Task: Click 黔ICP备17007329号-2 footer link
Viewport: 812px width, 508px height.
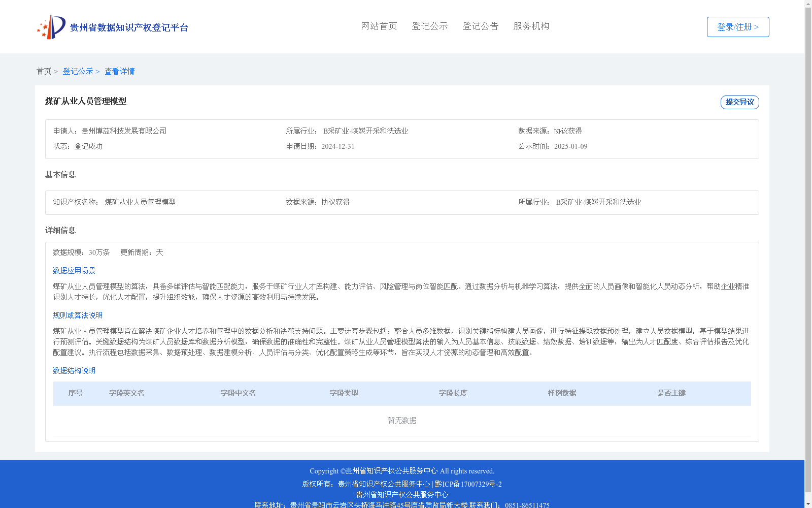Action: pyautogui.click(x=468, y=484)
